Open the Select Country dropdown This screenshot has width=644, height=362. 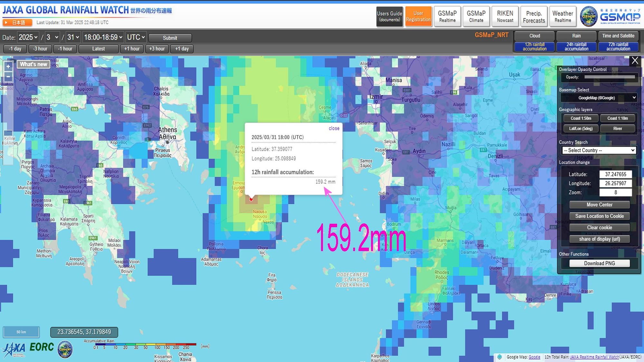[599, 150]
